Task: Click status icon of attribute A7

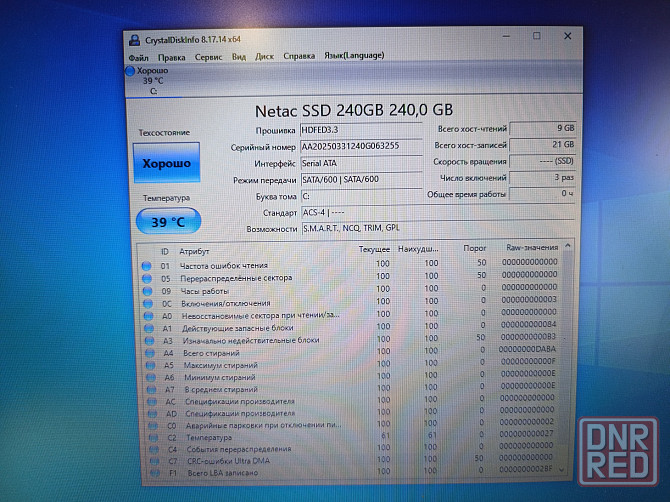Action: [151, 390]
